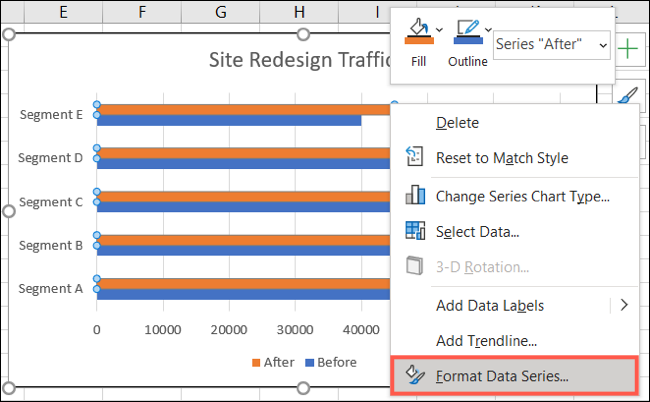Choose Delete from the context menu

[457, 123]
